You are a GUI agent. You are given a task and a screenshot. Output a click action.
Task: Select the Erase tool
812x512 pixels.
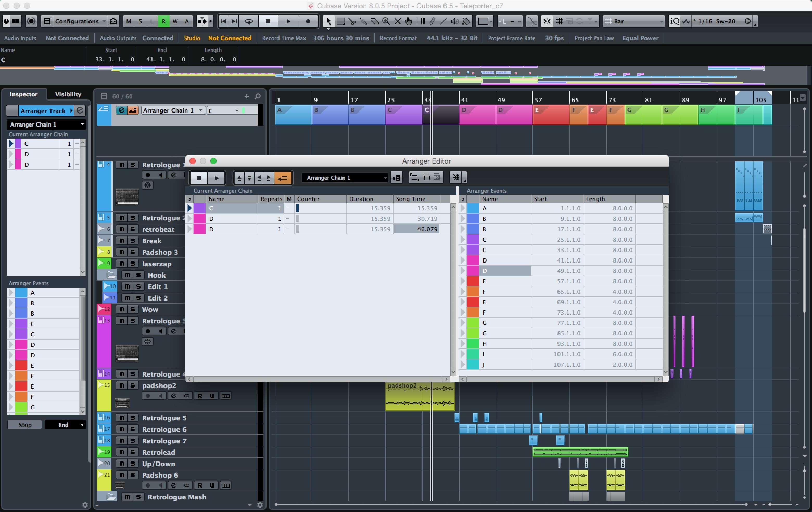[x=375, y=21]
